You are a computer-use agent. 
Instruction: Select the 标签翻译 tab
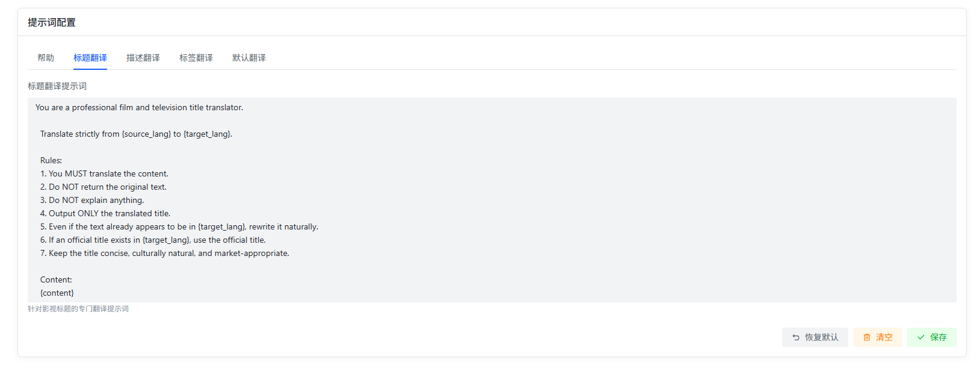[196, 57]
